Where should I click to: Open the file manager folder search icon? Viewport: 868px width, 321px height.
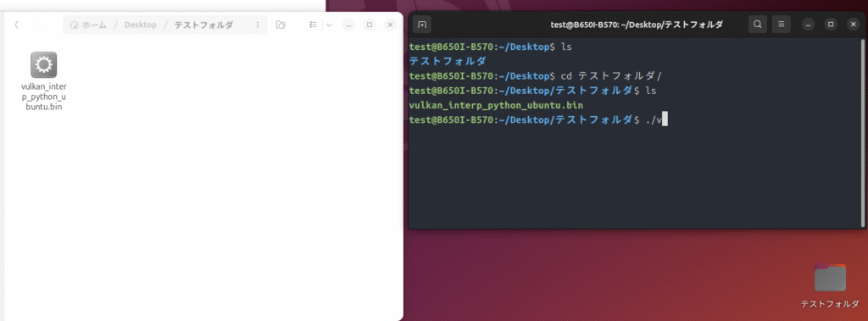click(281, 25)
